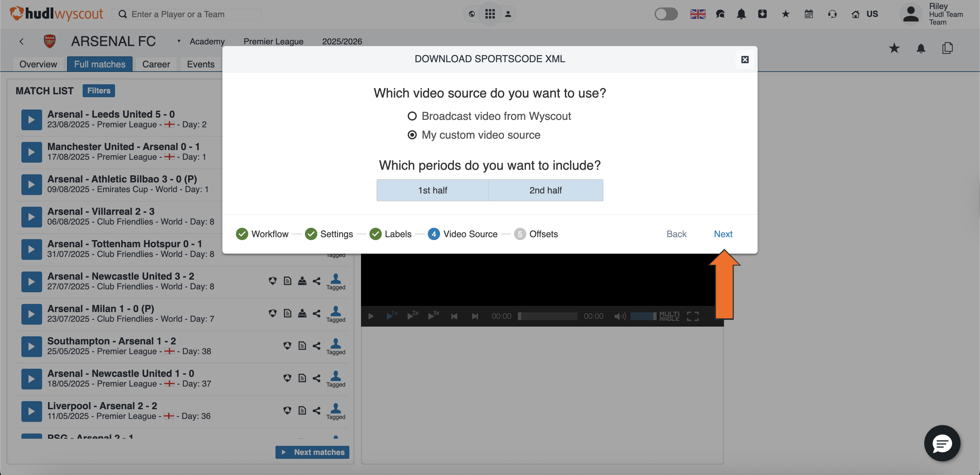
Task: Play Arsenal - Leeds United match
Action: pos(31,120)
